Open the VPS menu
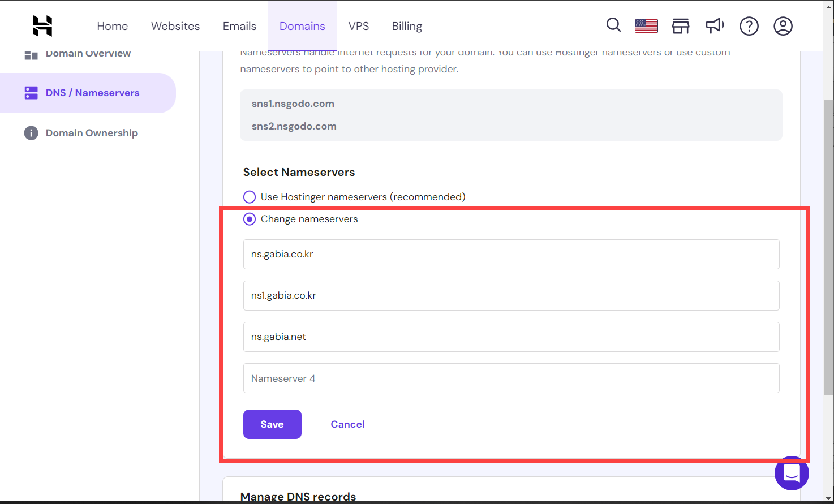The image size is (834, 504). tap(359, 26)
